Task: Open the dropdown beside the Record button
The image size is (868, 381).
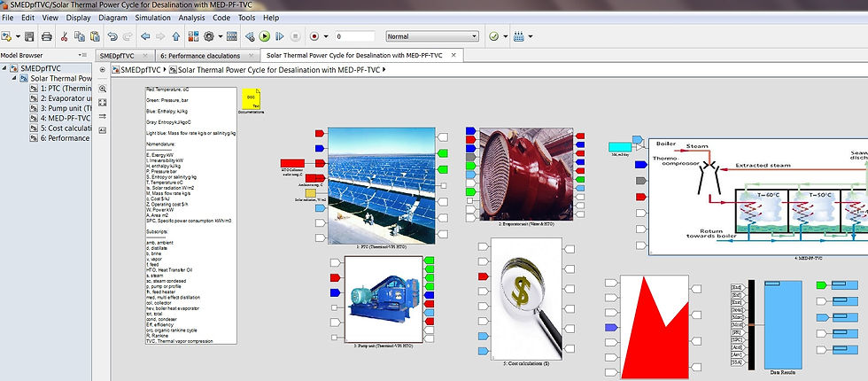Action: (x=326, y=36)
